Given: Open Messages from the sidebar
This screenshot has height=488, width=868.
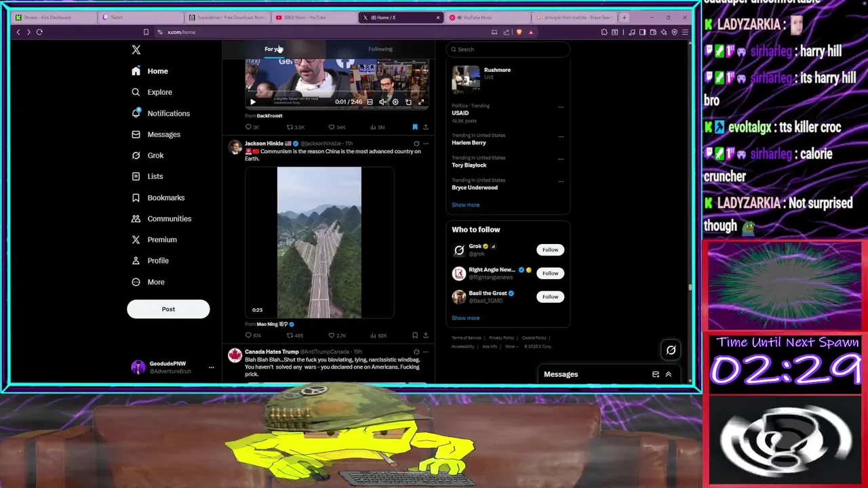Looking at the screenshot, I should click(x=156, y=134).
